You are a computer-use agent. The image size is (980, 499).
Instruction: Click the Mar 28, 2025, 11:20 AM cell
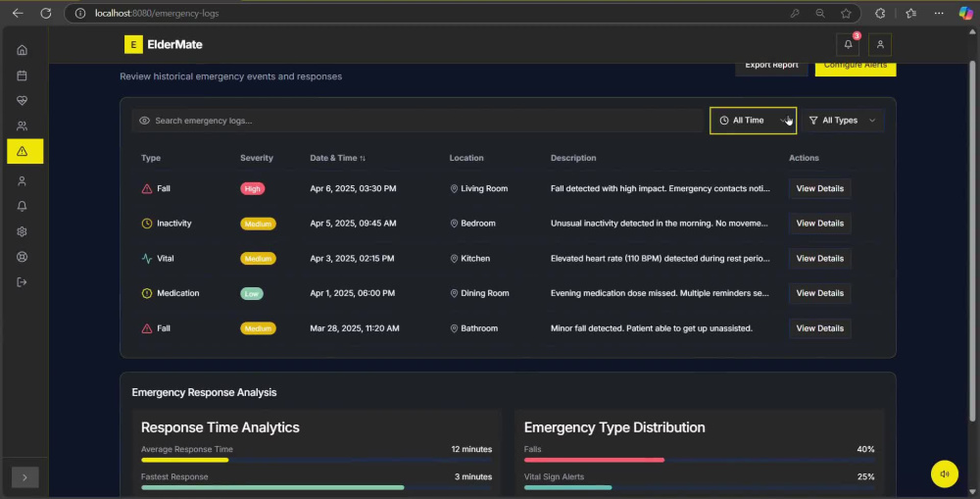355,328
